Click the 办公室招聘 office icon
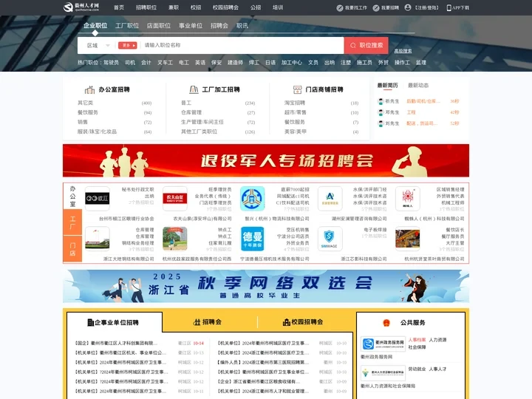The width and height of the screenshot is (532, 399). coord(89,89)
